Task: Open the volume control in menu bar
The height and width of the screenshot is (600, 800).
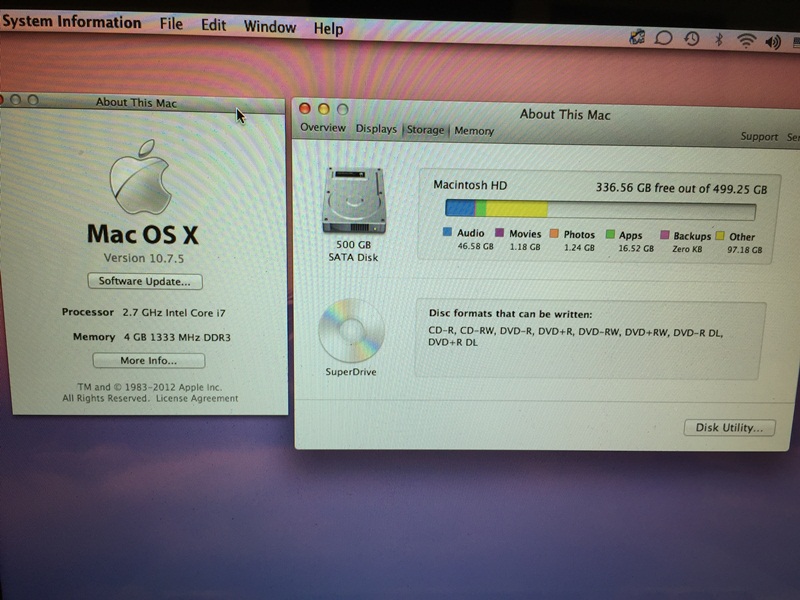Action: tap(773, 42)
